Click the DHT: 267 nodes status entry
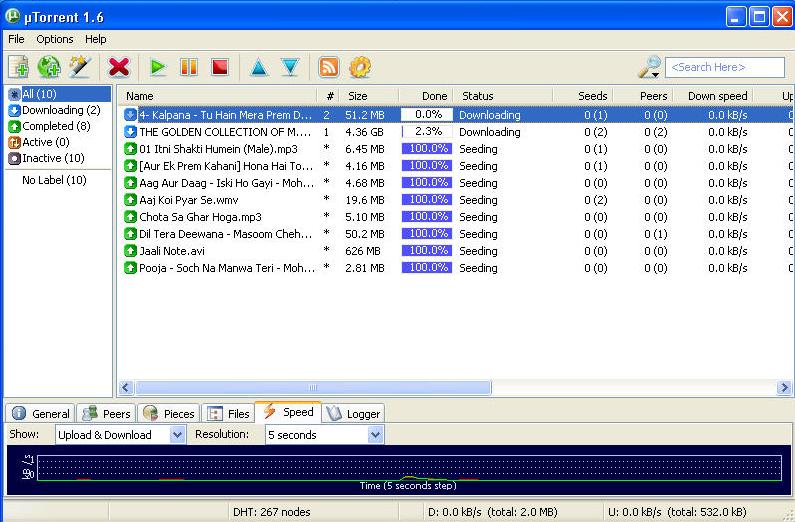795x522 pixels. tap(272, 512)
